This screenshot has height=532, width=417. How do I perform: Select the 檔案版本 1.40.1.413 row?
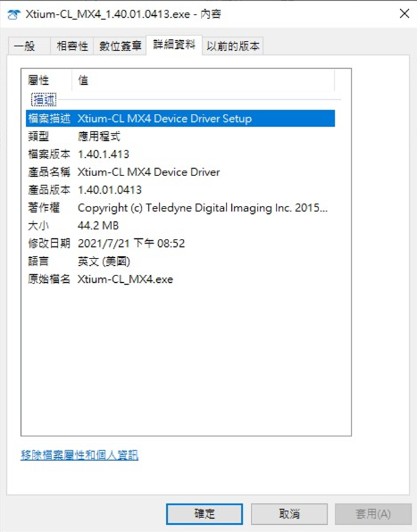[180, 154]
